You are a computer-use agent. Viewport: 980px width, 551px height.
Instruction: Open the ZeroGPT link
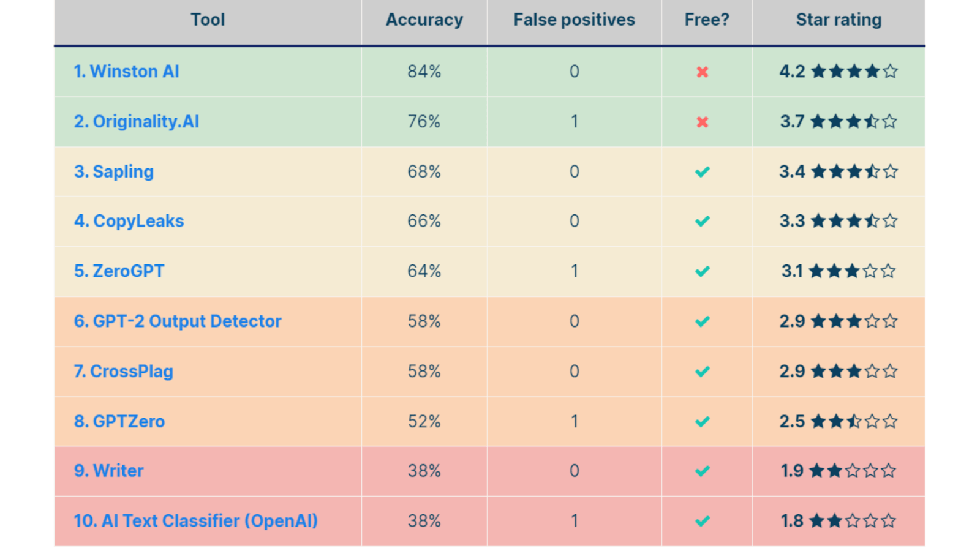pos(119,271)
